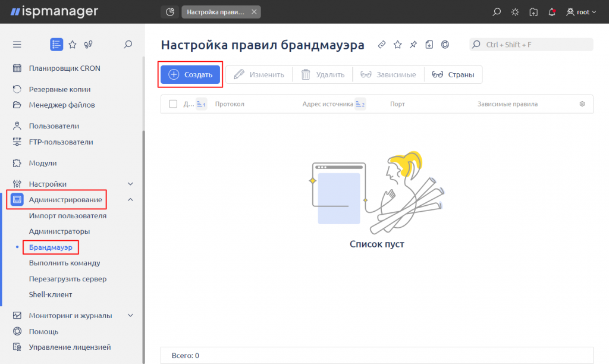Image resolution: width=609 pixels, height=364 pixels.
Task: Click the sidebar search magnifier icon
Action: point(128,44)
